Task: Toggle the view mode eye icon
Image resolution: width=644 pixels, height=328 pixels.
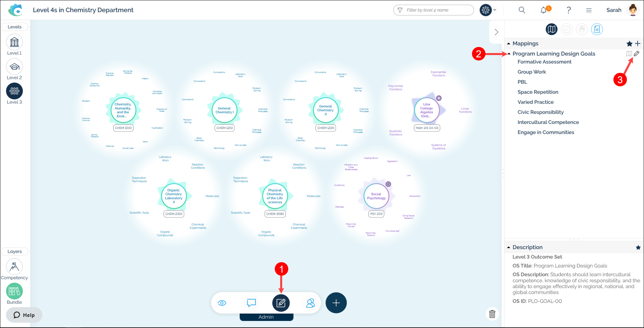Action: tap(222, 303)
